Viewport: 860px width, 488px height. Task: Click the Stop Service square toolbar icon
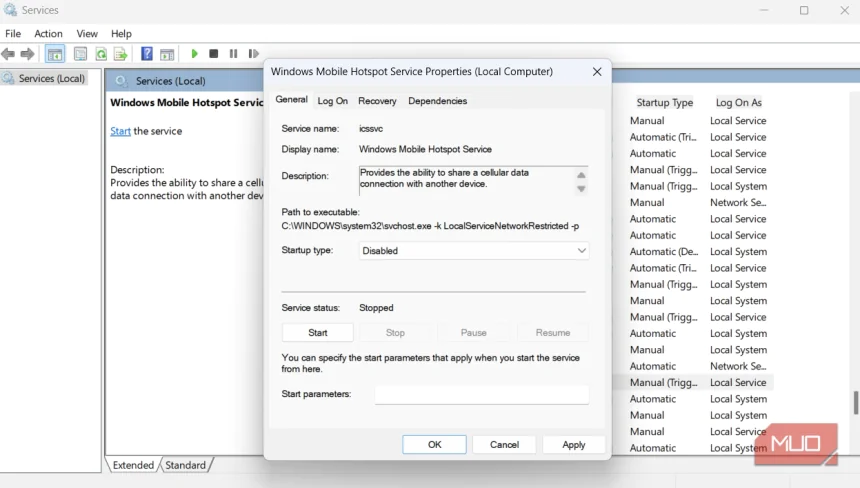[213, 54]
